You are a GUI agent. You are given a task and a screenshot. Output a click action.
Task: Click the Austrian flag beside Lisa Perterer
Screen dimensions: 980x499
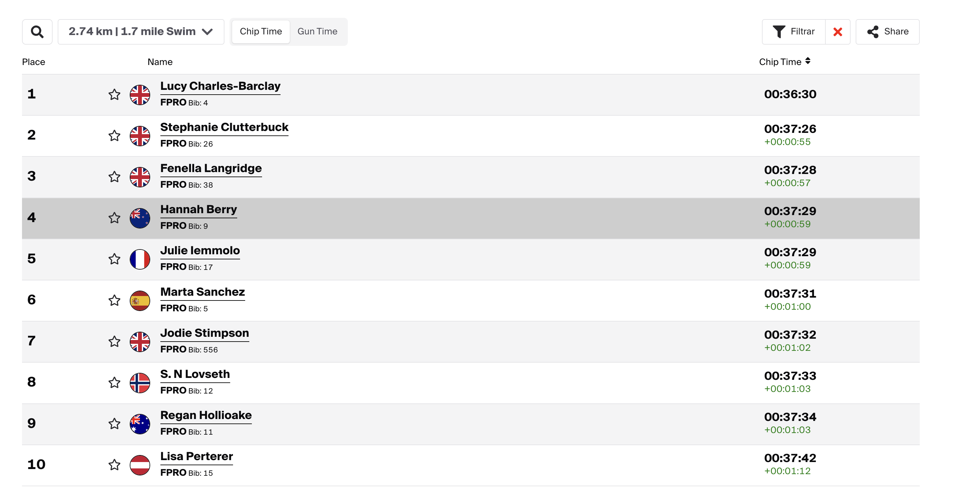click(140, 465)
